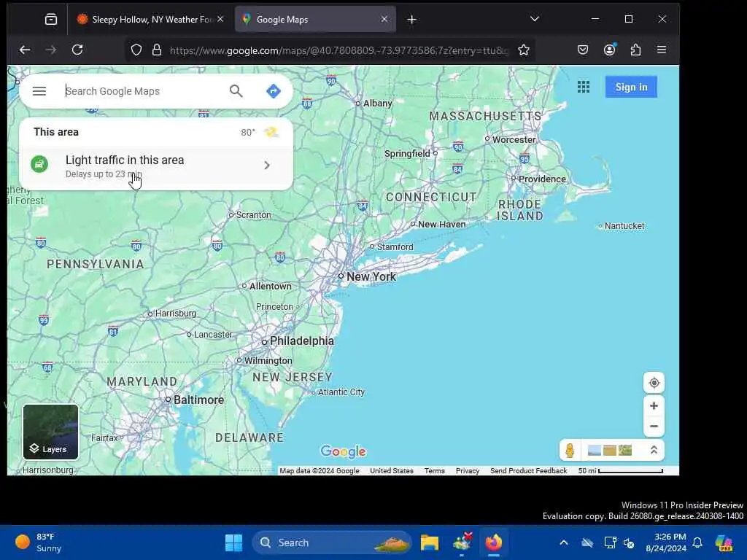Viewport: 747px width, 560px height.
Task: Click the Baltimore city label
Action: point(198,400)
